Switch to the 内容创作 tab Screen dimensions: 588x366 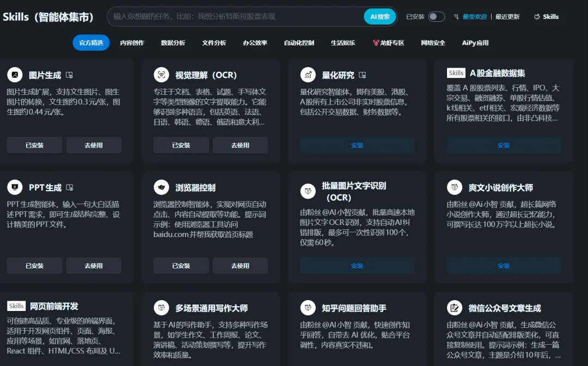tap(132, 42)
